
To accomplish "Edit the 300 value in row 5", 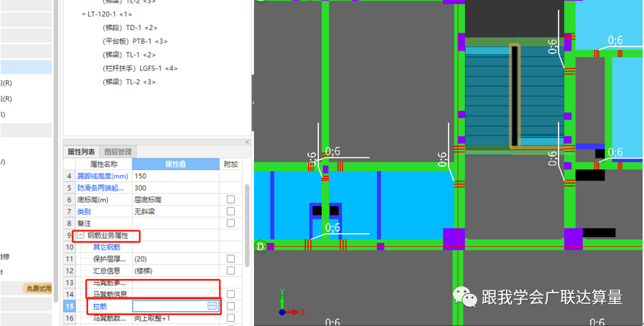I will click(176, 188).
